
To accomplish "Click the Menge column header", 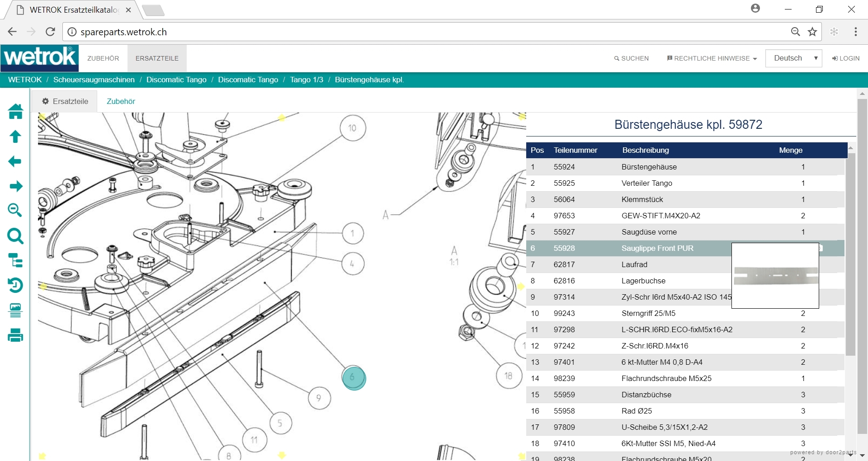I will [x=791, y=150].
